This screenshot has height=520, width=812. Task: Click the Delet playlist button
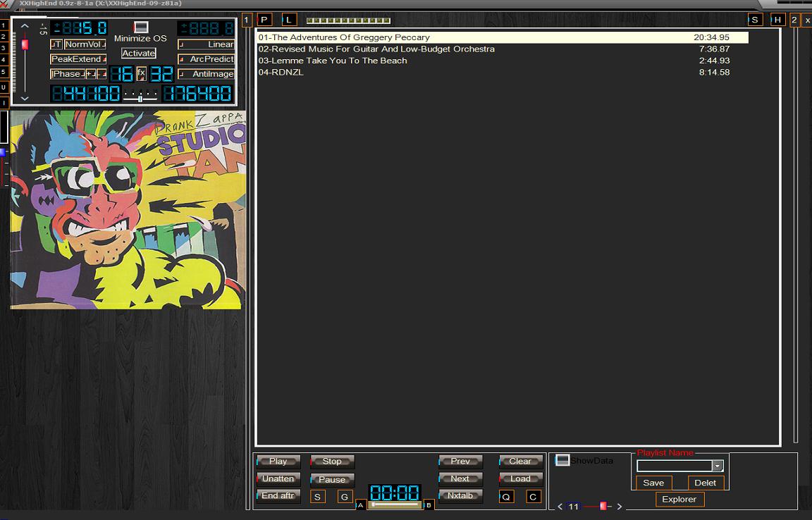click(706, 483)
